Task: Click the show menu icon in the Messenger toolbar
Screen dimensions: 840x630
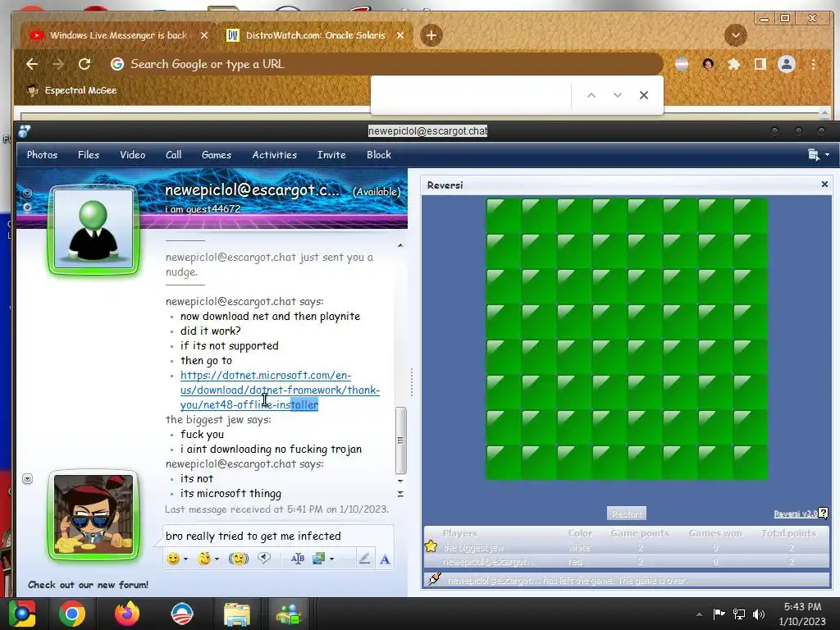Action: click(813, 155)
